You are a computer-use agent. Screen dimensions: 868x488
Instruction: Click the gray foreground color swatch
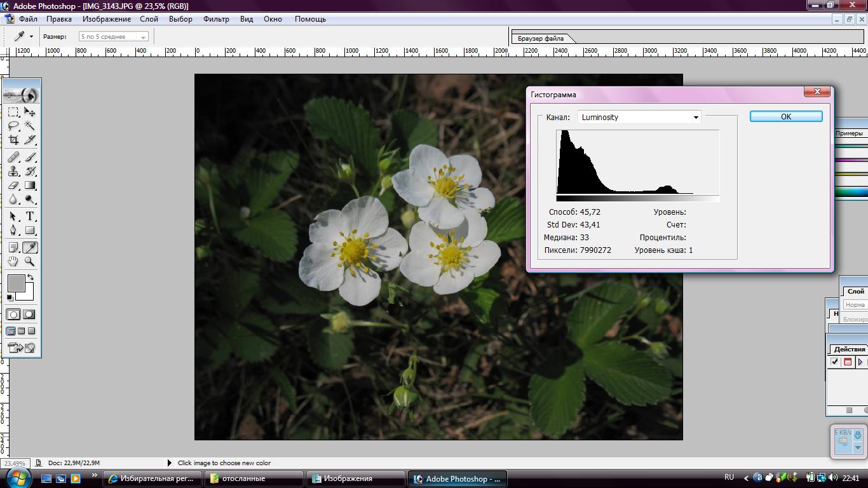(15, 283)
